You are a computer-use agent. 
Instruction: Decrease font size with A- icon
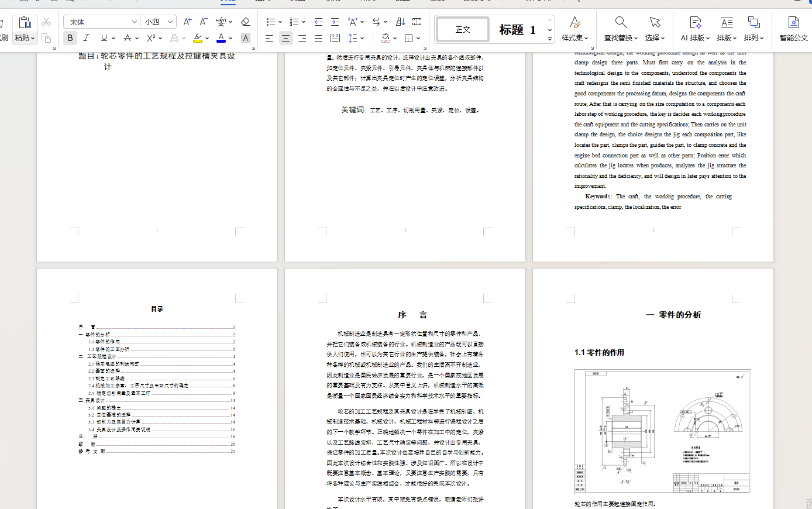coord(204,22)
